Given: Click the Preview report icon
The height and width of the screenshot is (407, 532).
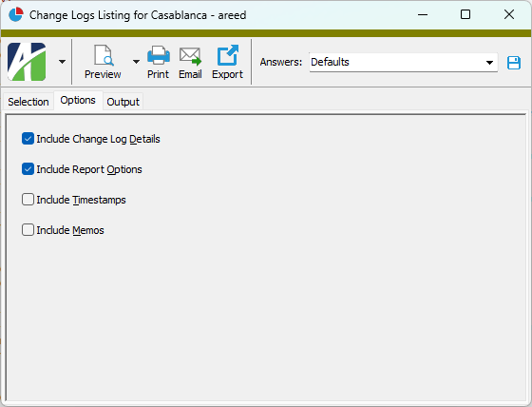Looking at the screenshot, I should 104,55.
